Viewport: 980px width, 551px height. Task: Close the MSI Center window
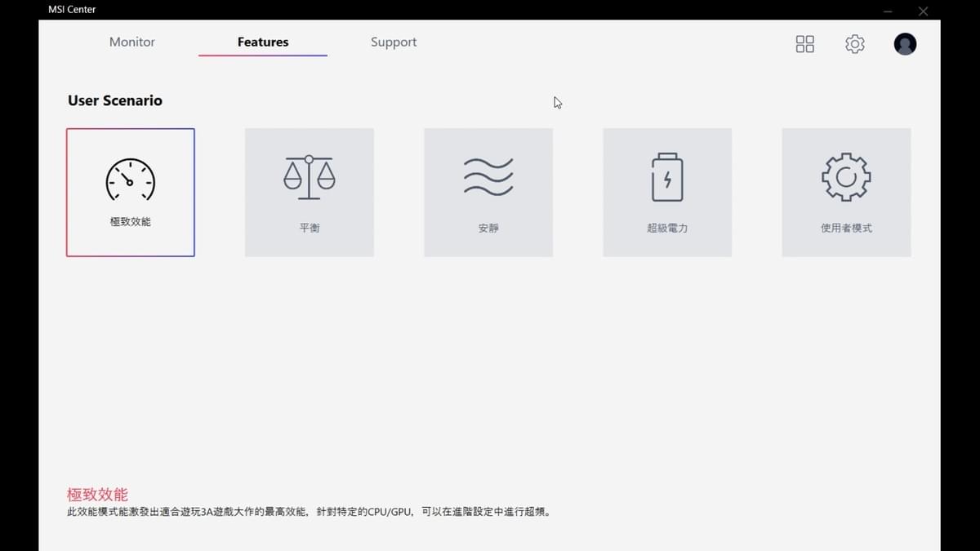click(923, 11)
